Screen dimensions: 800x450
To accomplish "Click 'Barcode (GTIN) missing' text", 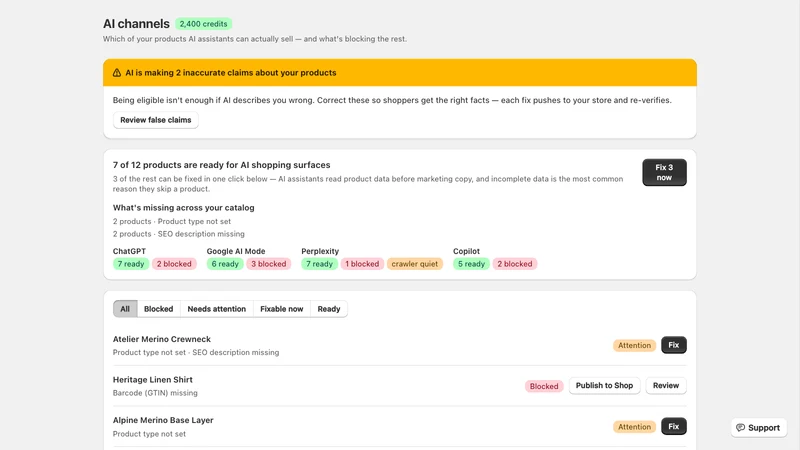I will pyautogui.click(x=155, y=393).
